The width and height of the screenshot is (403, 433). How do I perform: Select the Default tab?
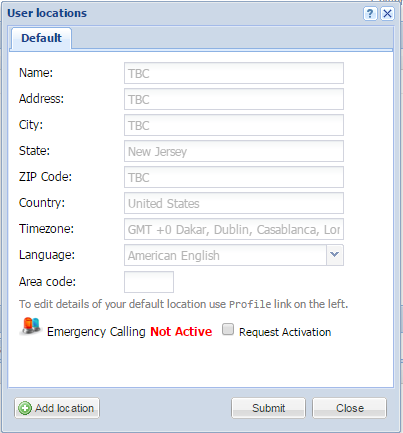click(x=41, y=38)
